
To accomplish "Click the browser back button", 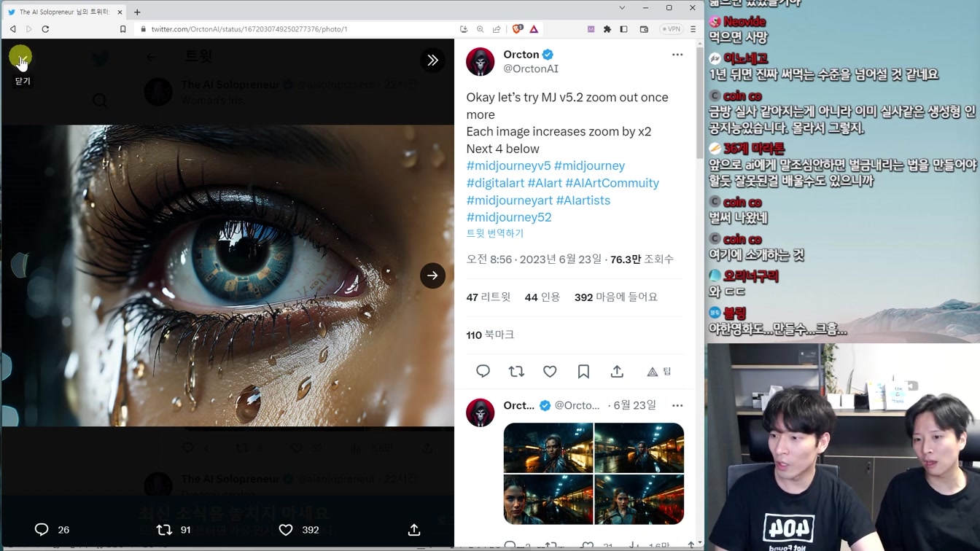I will (x=12, y=29).
